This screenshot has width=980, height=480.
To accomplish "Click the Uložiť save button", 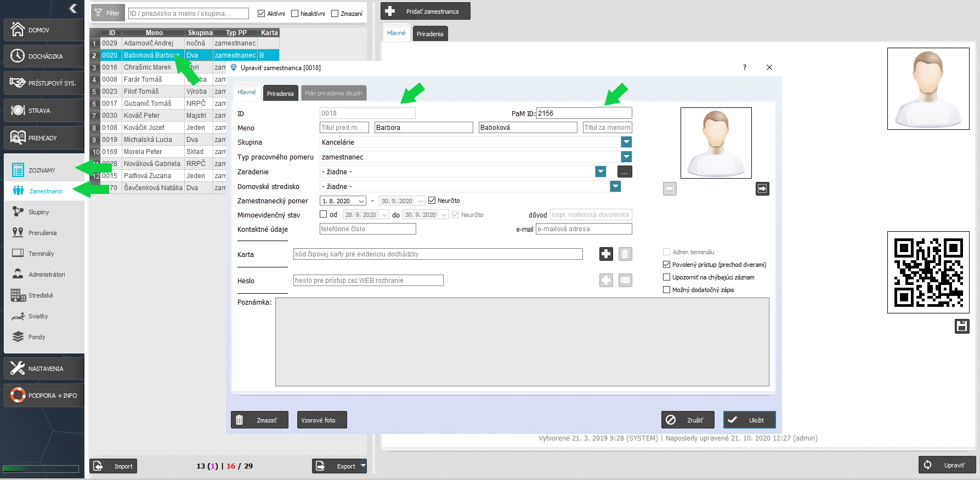I will coord(749,420).
